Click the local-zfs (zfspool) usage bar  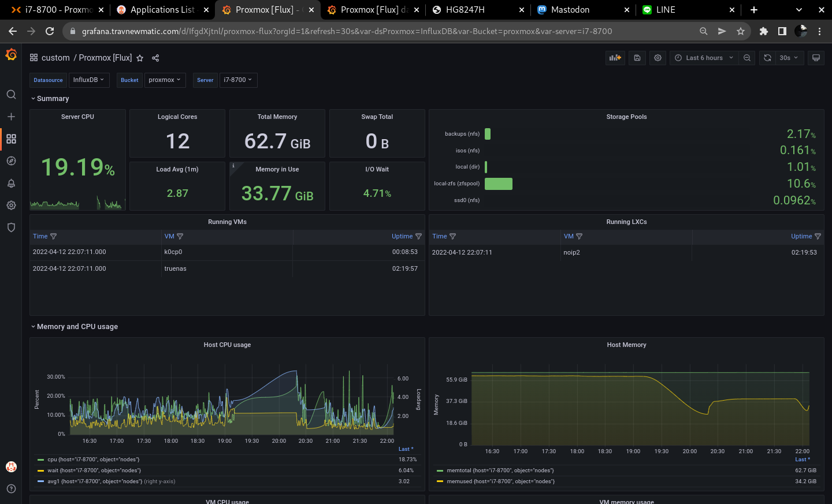point(499,184)
